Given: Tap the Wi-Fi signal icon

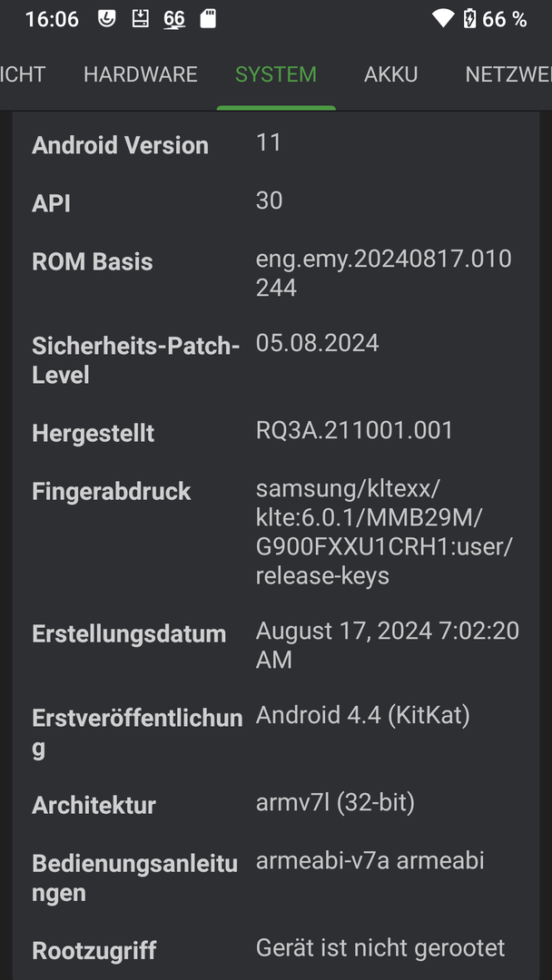Looking at the screenshot, I should (442, 19).
